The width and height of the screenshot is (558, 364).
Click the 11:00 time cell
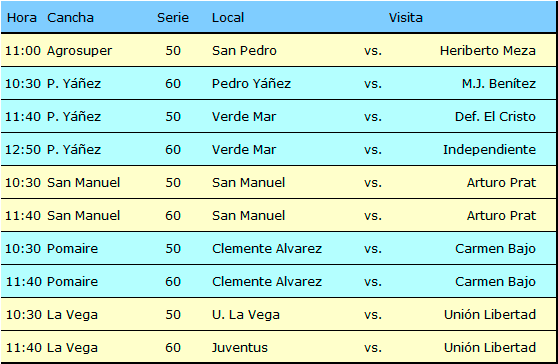[23, 51]
